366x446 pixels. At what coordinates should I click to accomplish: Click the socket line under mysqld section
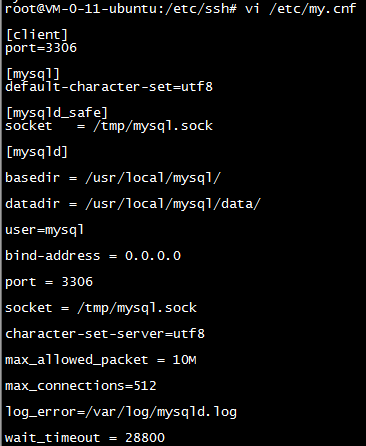click(101, 308)
